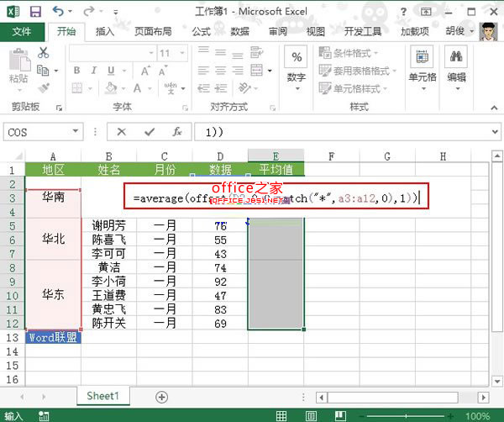
Task: Click the Merge and Center icon
Action: click(x=256, y=70)
